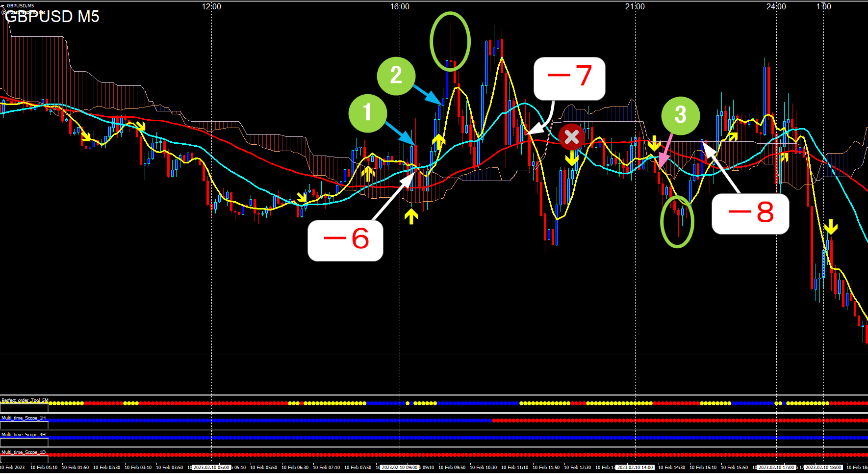Click the 10 Feb 10:30 time axis label

click(x=484, y=468)
